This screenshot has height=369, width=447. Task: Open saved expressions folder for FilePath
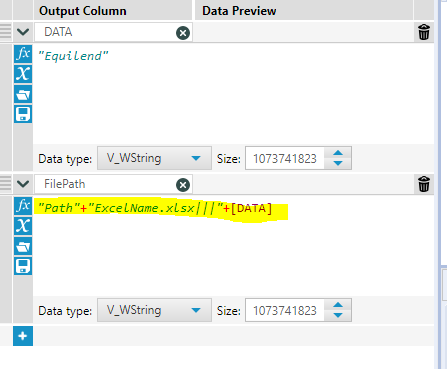point(23,246)
